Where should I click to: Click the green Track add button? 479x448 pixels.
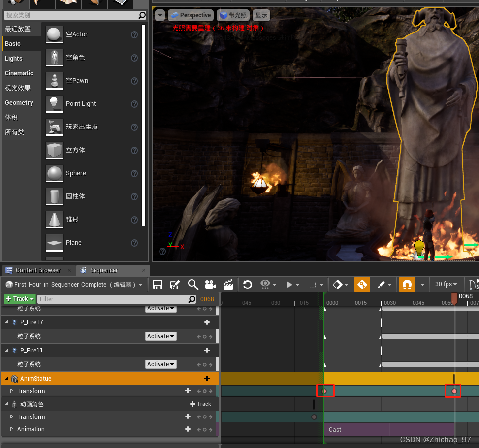20,299
